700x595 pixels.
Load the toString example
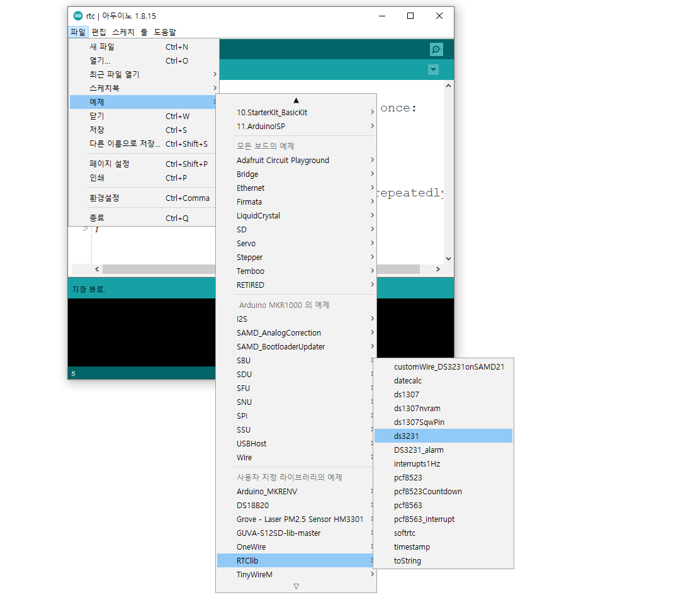pos(443,560)
